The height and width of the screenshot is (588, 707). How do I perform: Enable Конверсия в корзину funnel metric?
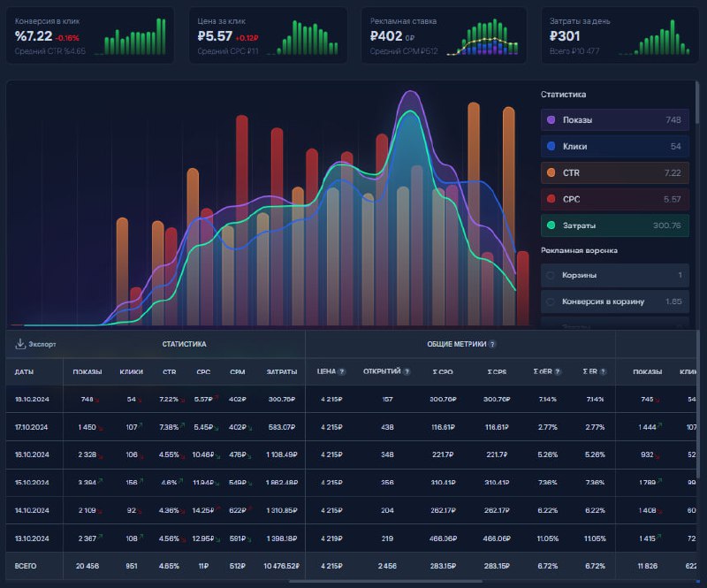615,302
